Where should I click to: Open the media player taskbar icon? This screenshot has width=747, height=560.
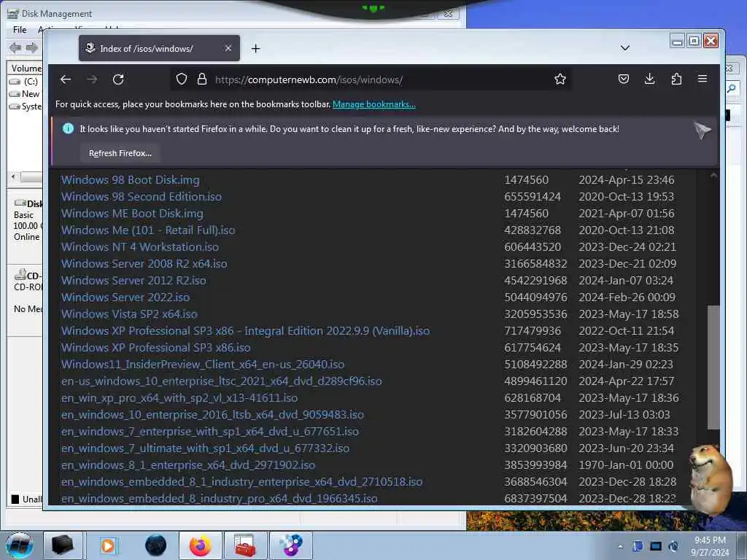tap(108, 545)
